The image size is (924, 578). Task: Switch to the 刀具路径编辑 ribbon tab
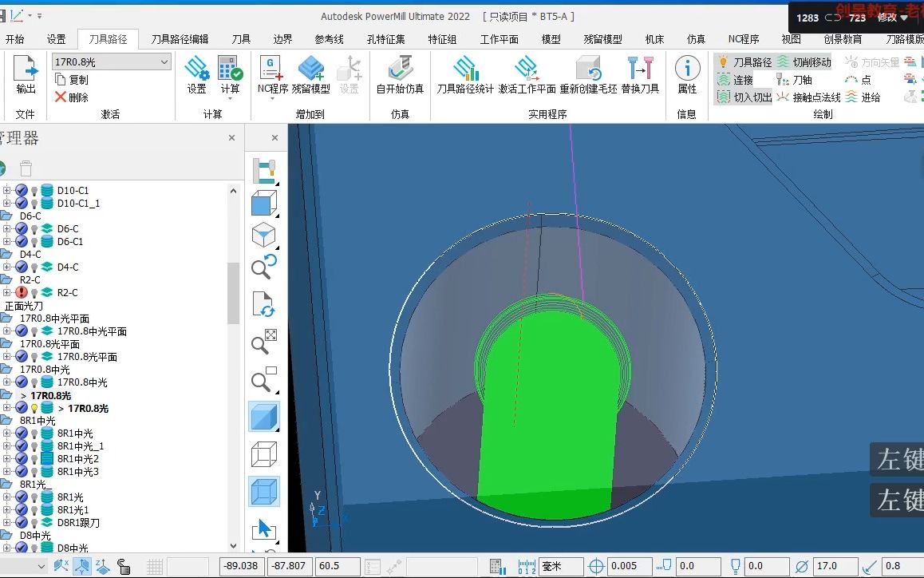180,39
